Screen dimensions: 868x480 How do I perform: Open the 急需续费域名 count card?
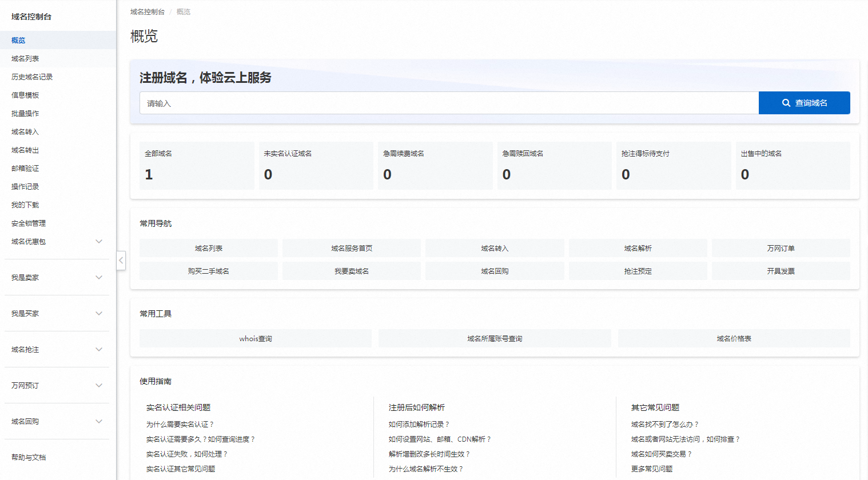click(x=435, y=166)
